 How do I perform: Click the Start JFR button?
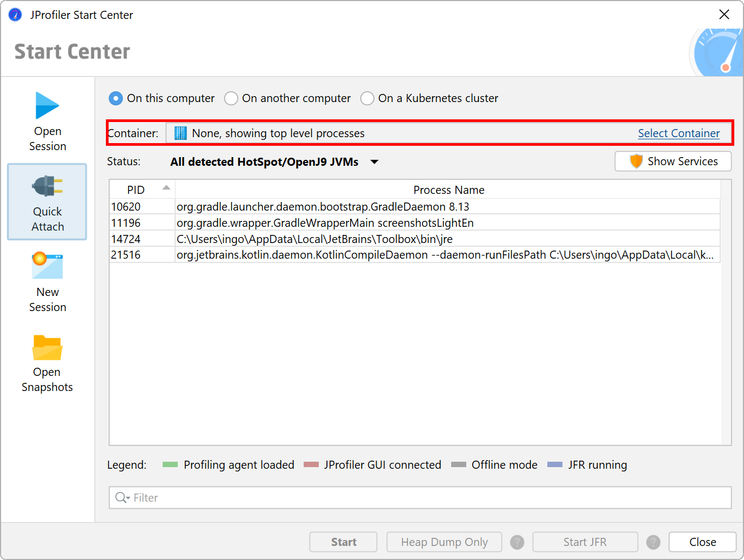tap(585, 542)
